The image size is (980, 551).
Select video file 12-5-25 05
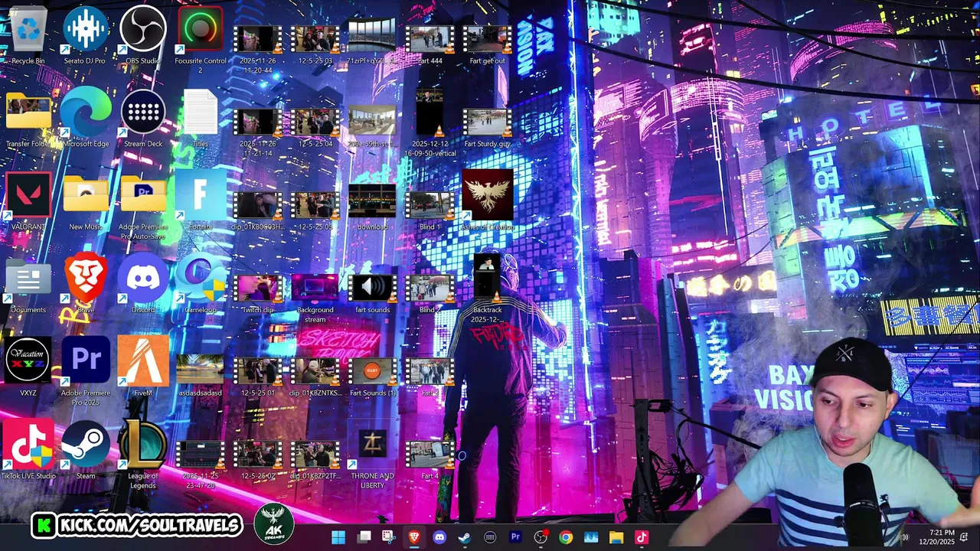tap(315, 210)
